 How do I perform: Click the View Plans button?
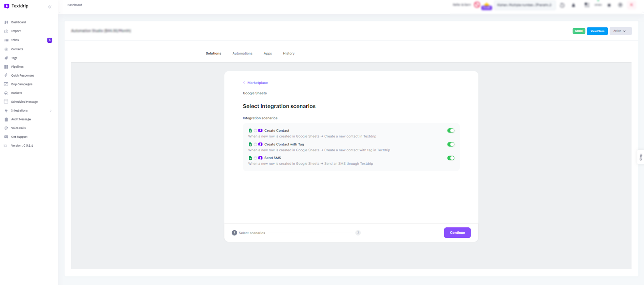tap(597, 31)
